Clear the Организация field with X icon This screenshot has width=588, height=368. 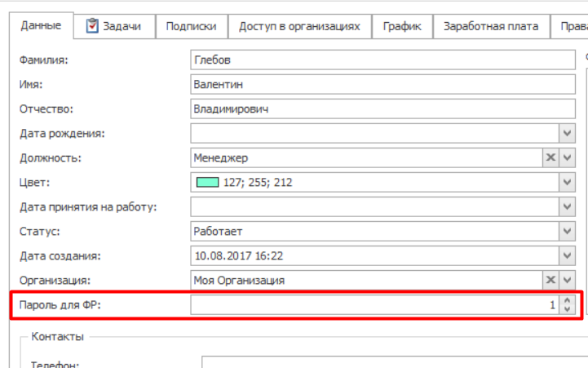click(x=550, y=280)
